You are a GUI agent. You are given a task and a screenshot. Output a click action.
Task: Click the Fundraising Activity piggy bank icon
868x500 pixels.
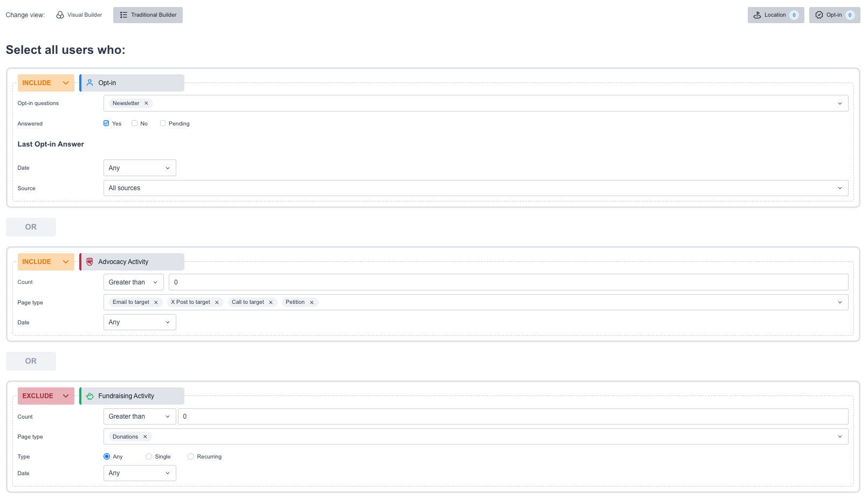tap(90, 396)
